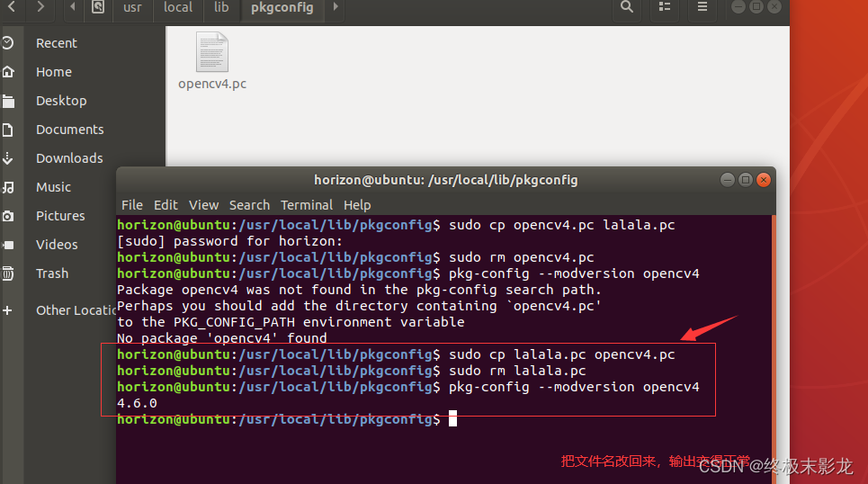
Task: Toggle list view in file manager
Action: 665,7
